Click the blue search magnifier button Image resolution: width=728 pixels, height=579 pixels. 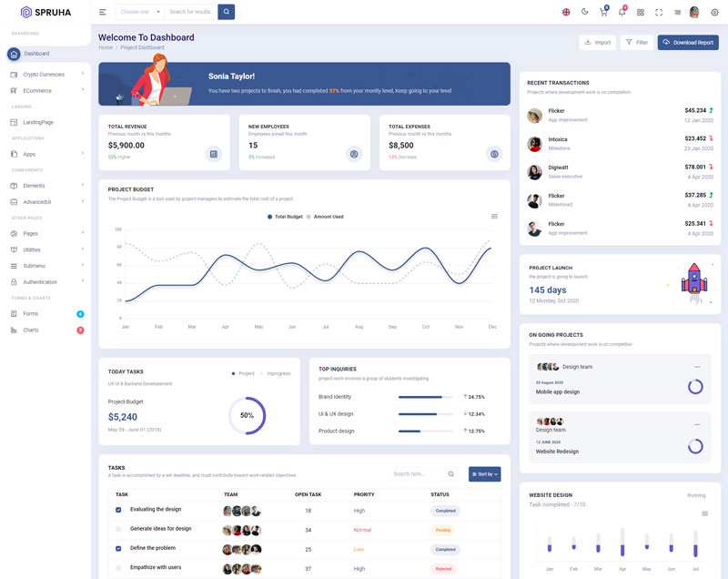coord(226,12)
